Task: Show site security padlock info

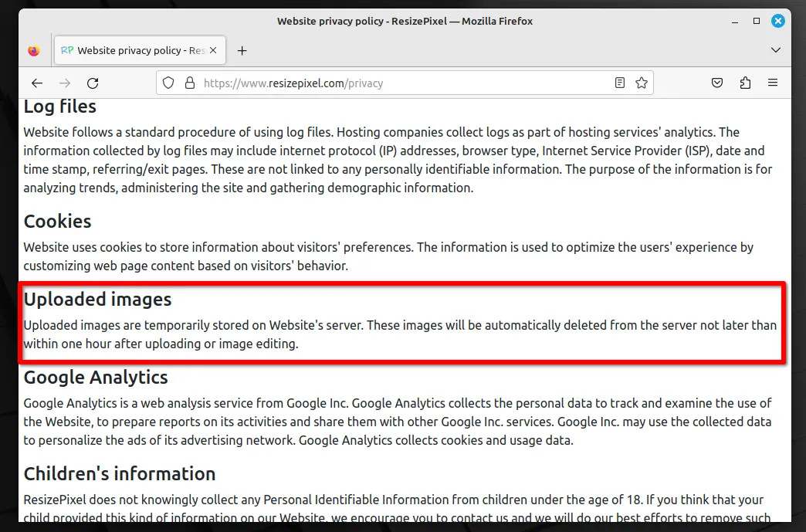Action: point(190,83)
